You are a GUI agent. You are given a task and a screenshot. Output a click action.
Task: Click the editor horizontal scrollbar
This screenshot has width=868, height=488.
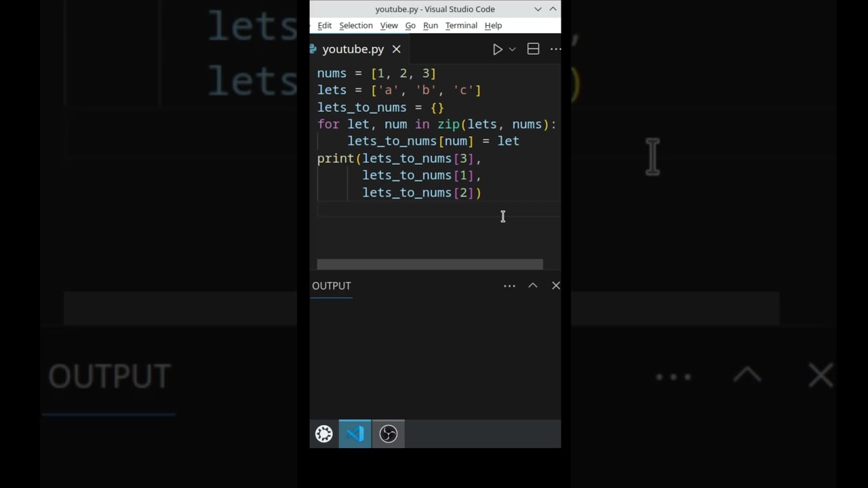430,264
